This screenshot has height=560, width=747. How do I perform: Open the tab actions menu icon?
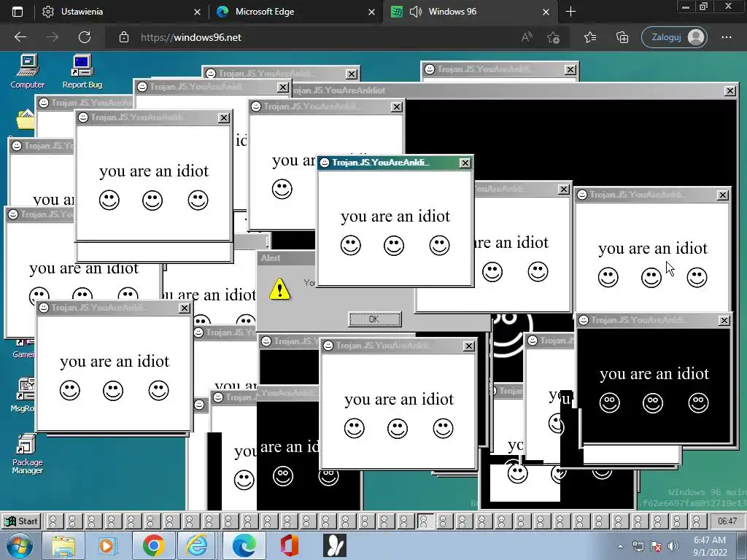[18, 12]
